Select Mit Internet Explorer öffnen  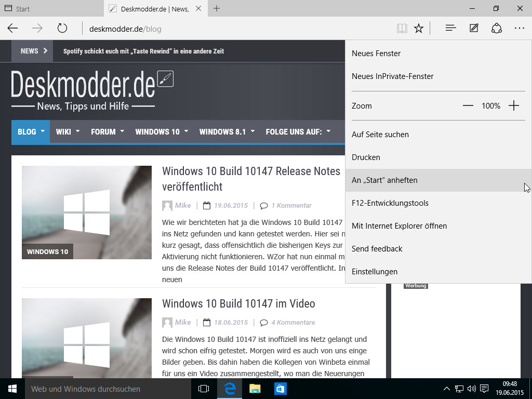tap(438, 226)
